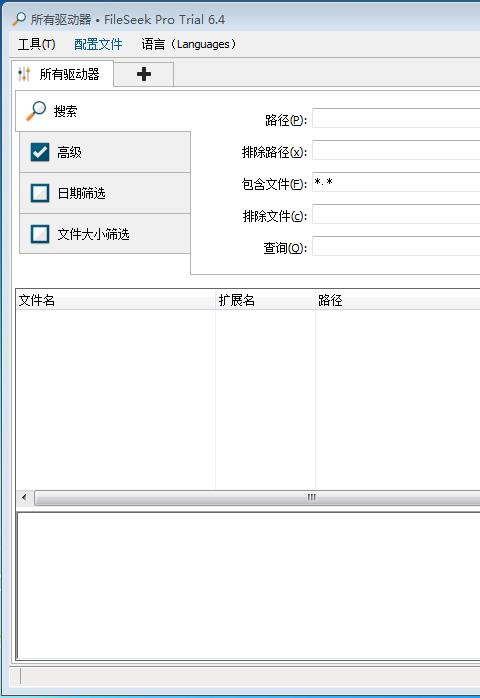
Task: Focus the 排除路径(X) input field
Action: [x=396, y=150]
